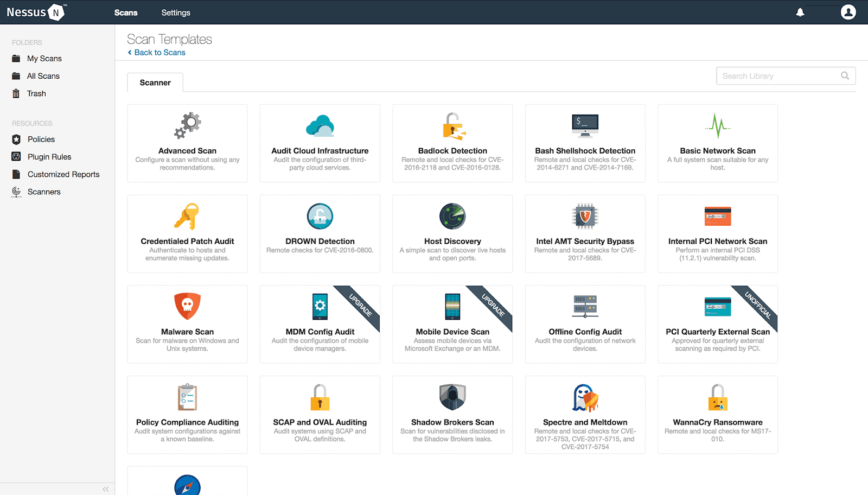Screen dimensions: 868x495
Task: Select the Advanced Scan template
Action: [187, 143]
